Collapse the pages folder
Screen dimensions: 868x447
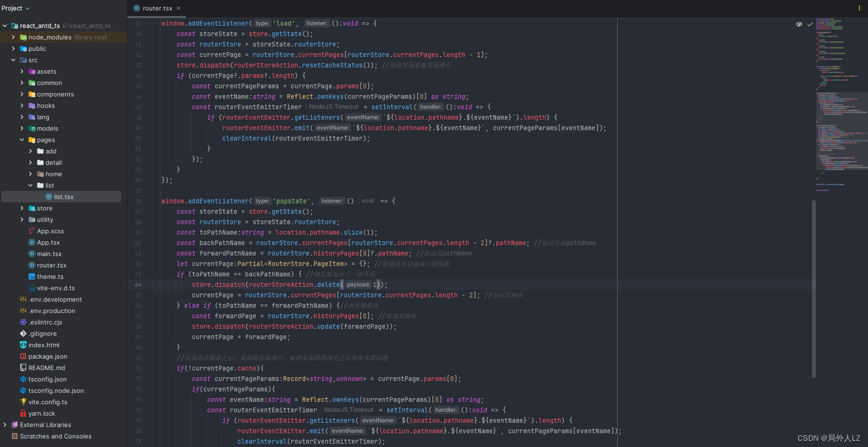tap(22, 140)
